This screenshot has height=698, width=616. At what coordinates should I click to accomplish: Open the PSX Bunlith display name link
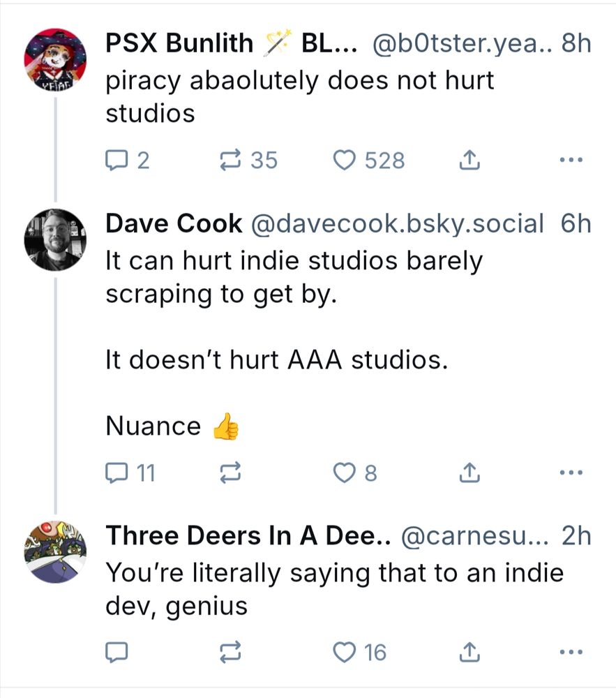(x=179, y=43)
